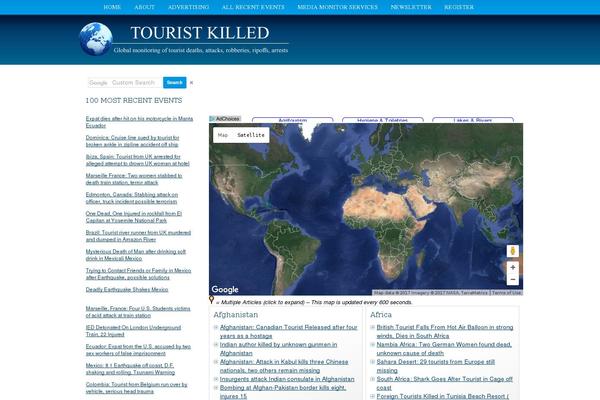
Task: Open Insurgents attack Indian consulate link
Action: coord(287,379)
